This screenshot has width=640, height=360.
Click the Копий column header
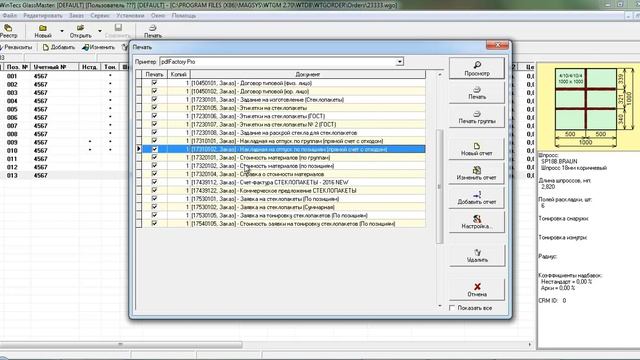pos(178,74)
